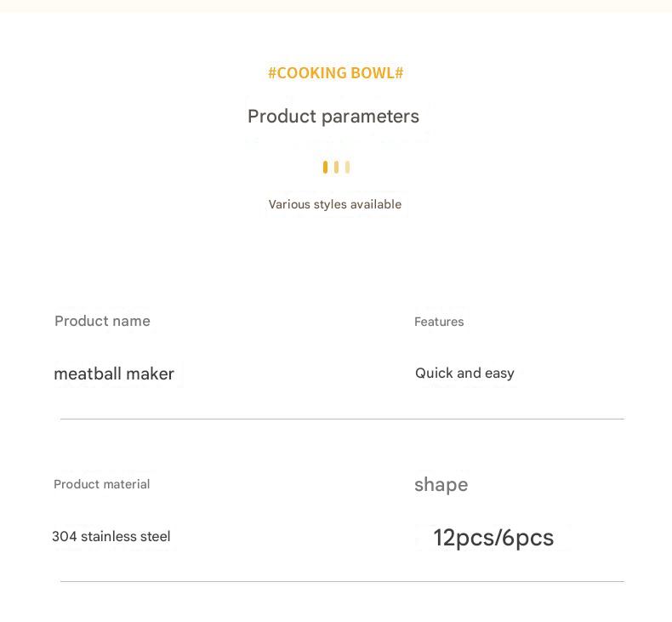Click the meatball maker value text
The width and height of the screenshot is (672, 622).
point(114,374)
